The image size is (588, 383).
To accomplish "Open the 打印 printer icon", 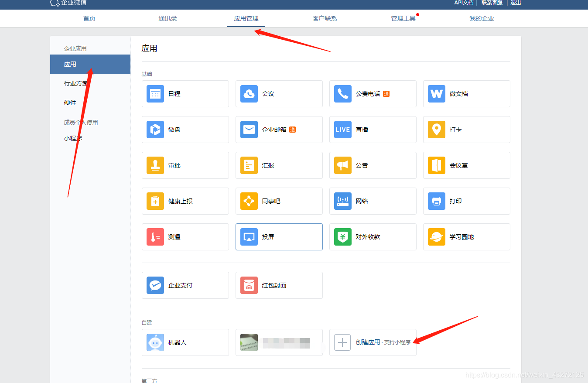I will coord(437,201).
